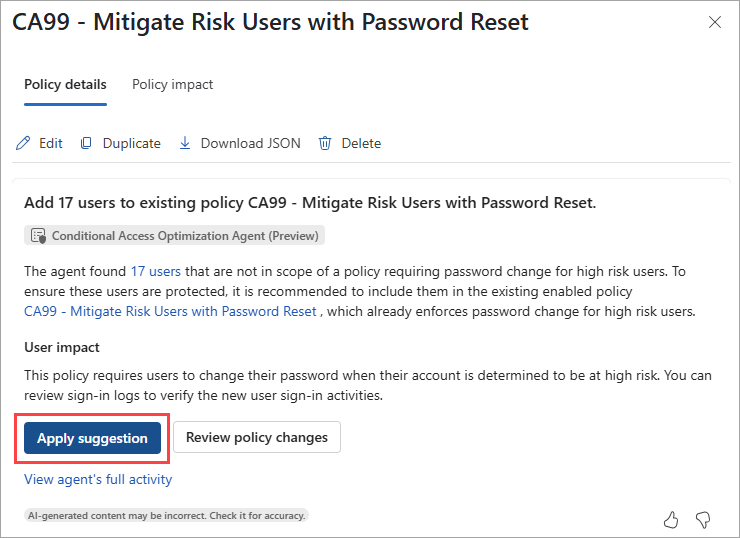
Task: Click the agent icon in the Preview badge
Action: (38, 236)
